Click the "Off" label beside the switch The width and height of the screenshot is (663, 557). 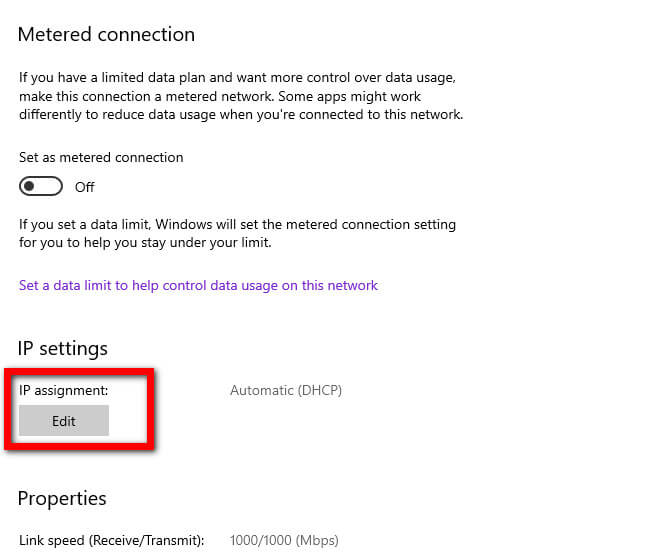coord(85,187)
